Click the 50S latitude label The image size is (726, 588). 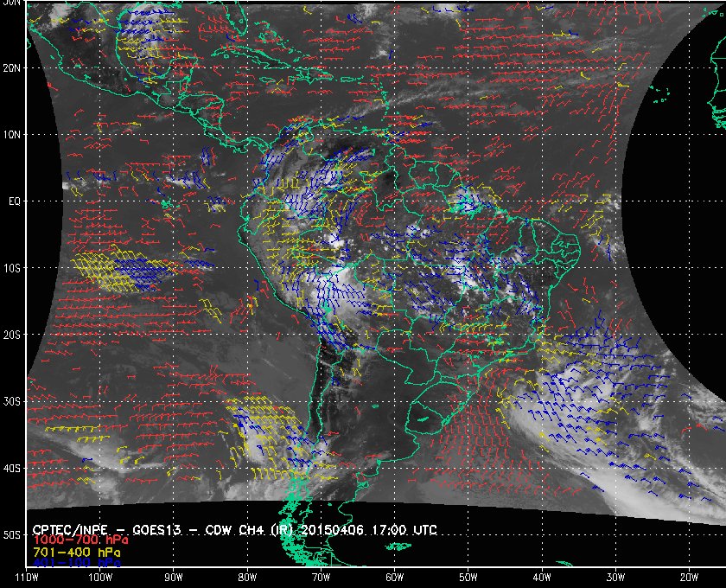pyautogui.click(x=11, y=535)
